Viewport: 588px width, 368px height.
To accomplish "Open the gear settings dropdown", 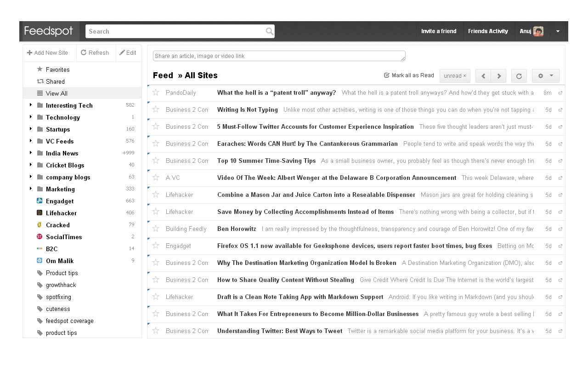I will [546, 76].
